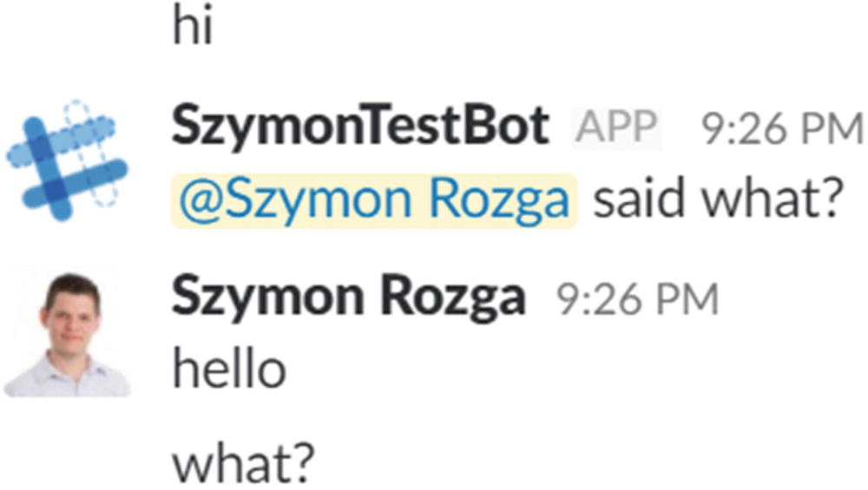Click the APP badge beside SzymonTestBot

click(x=616, y=128)
